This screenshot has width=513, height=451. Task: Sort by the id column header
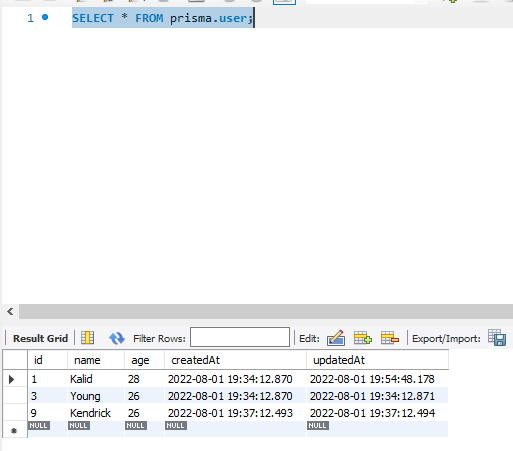pyautogui.click(x=47, y=360)
